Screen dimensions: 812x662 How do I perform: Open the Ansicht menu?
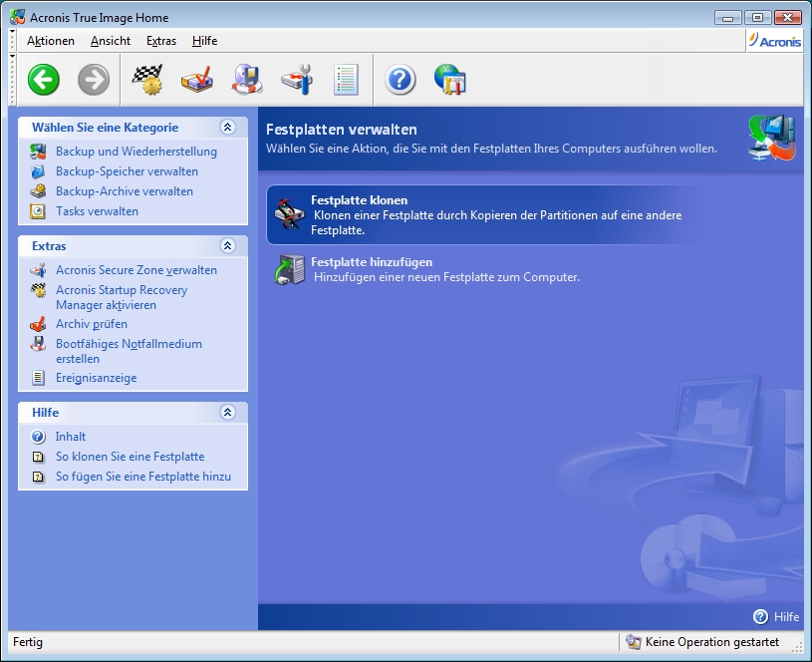(111, 41)
